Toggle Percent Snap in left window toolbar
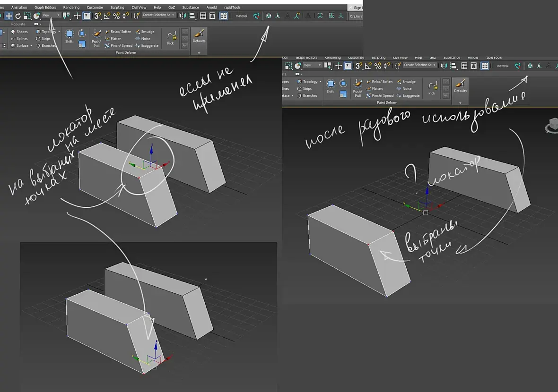Screen dimensions: 558x392 click(x=116, y=16)
